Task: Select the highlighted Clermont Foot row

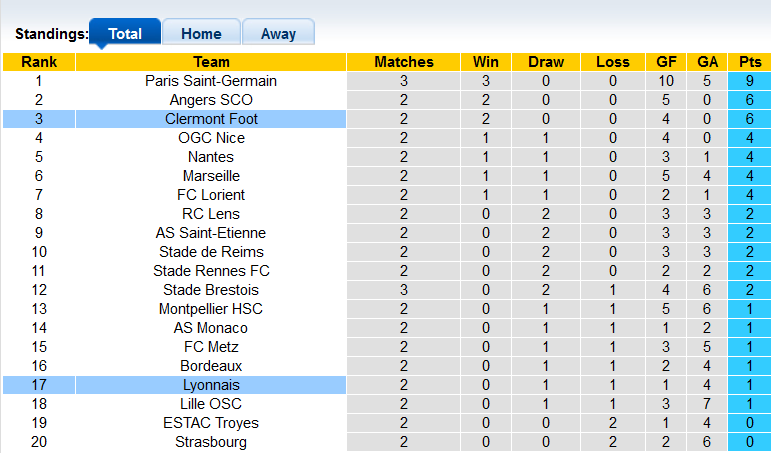Action: [211, 119]
